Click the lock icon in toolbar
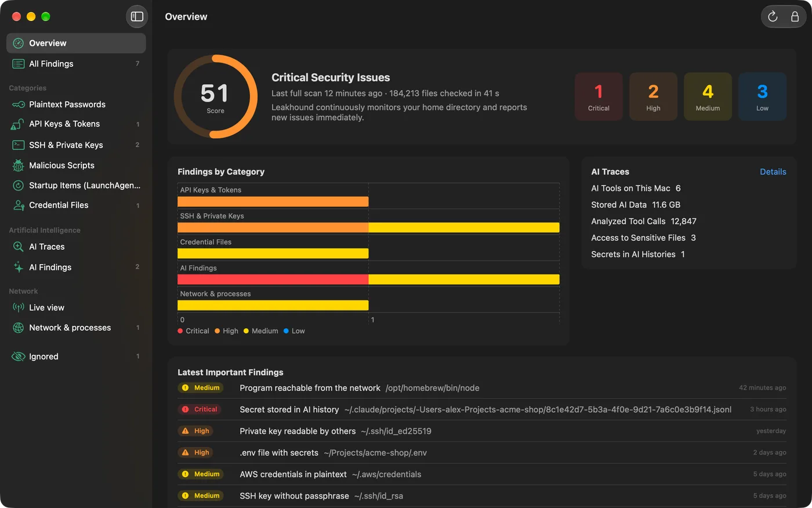The image size is (812, 508). pyautogui.click(x=795, y=17)
